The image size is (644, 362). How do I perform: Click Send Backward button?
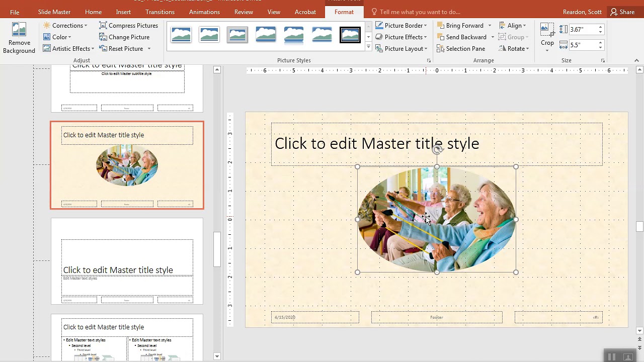coord(461,37)
